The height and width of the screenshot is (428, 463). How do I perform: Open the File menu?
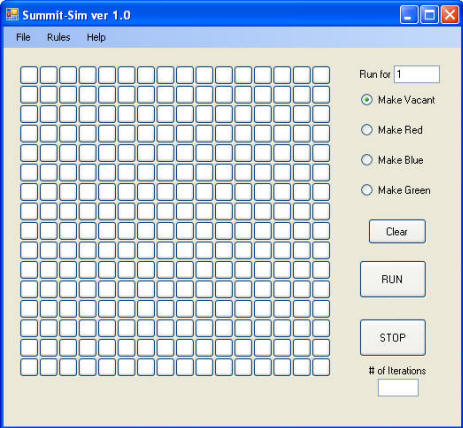pyautogui.click(x=23, y=37)
